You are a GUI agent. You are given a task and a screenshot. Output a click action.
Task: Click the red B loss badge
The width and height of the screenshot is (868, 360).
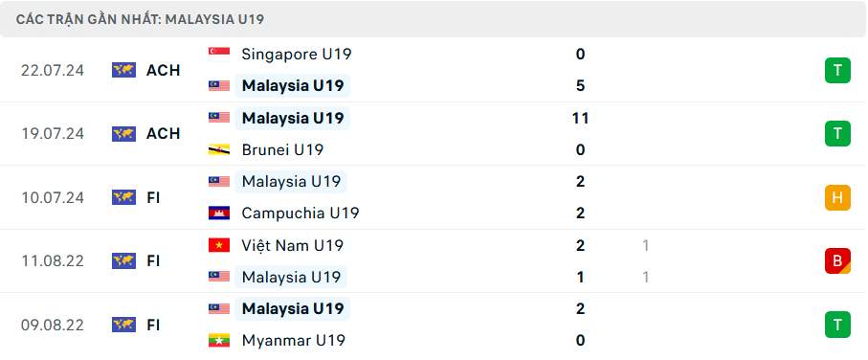point(837,260)
